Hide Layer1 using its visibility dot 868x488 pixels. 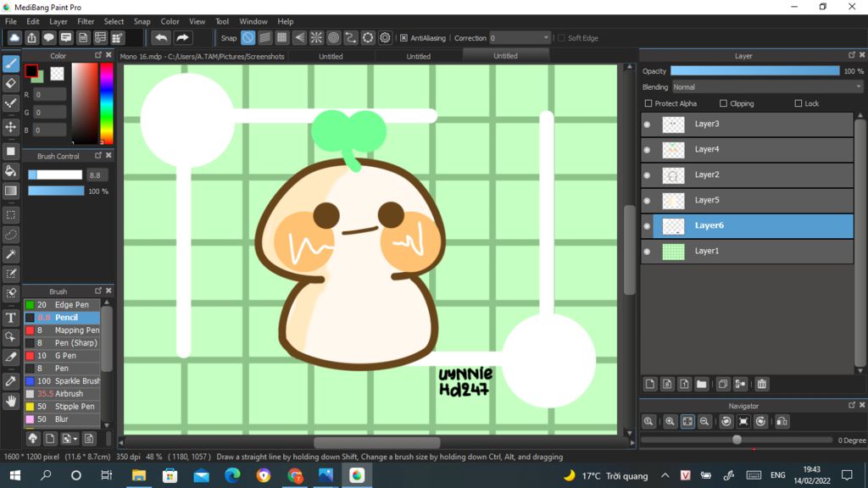coord(647,252)
